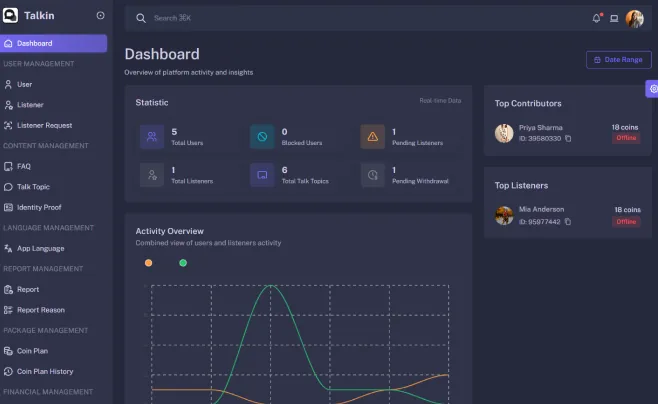Click the Listener Request scan icon

[x=8, y=125]
